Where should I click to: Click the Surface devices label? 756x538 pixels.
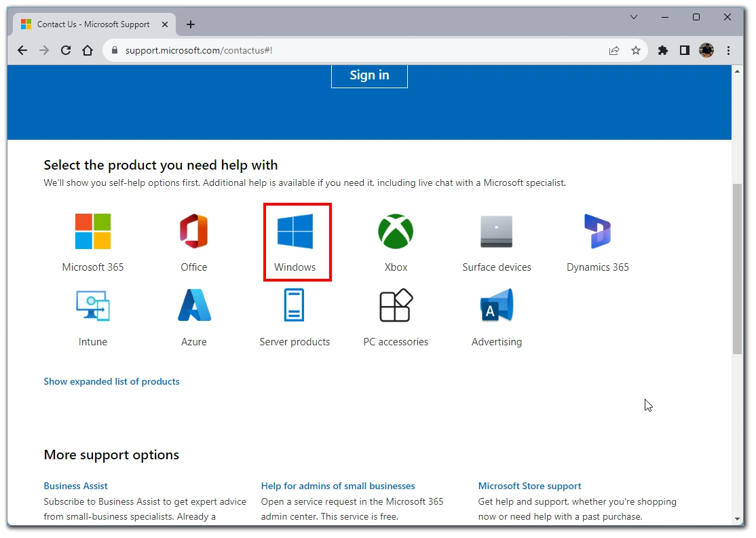pyautogui.click(x=497, y=267)
